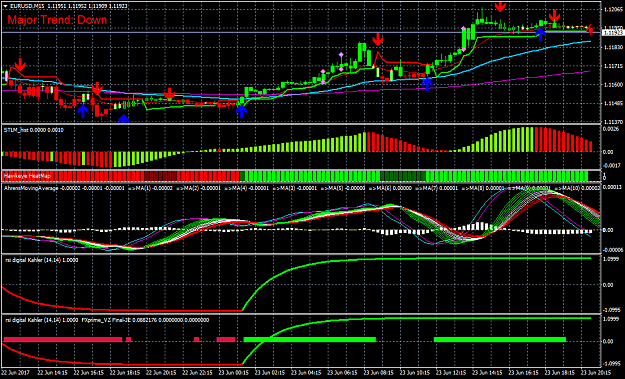The width and height of the screenshot is (625, 379).
Task: Click the '23 Jun 00:15' time label
Action: pyautogui.click(x=233, y=373)
